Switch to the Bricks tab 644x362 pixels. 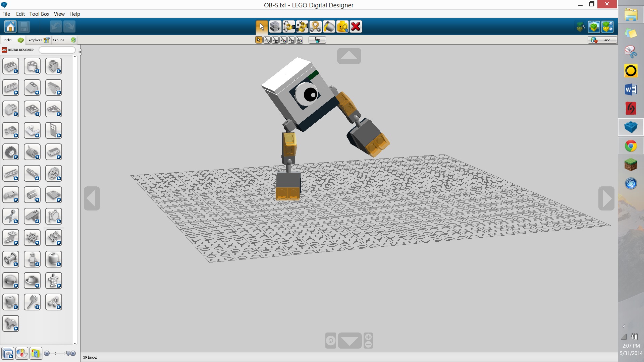7,40
